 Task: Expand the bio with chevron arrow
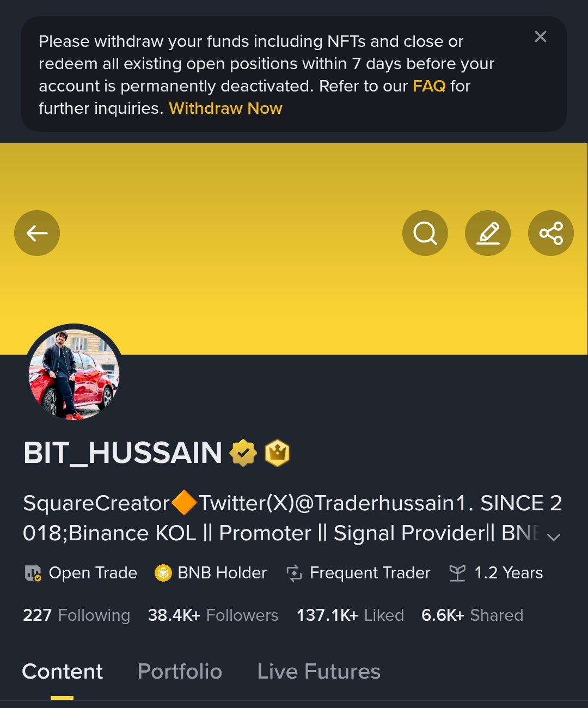tap(554, 537)
